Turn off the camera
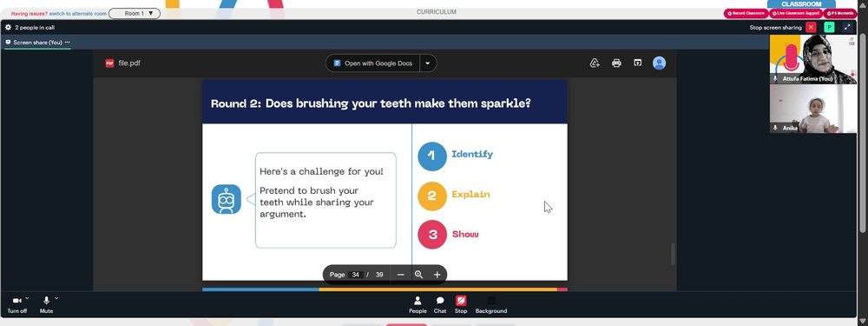The image size is (868, 326). pyautogui.click(x=16, y=304)
